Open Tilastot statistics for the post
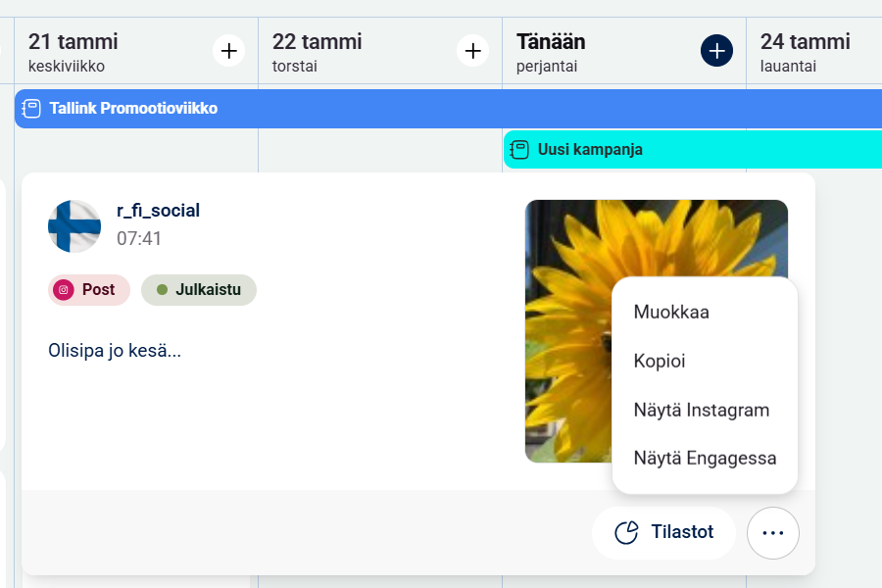 (x=663, y=533)
